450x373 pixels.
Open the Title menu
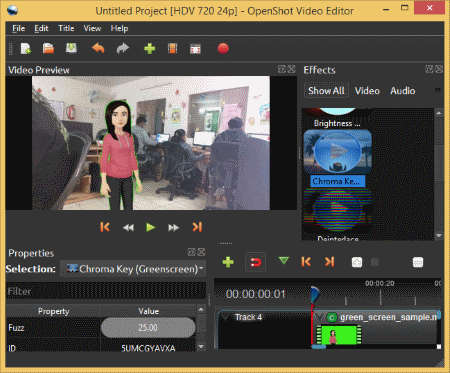click(x=66, y=28)
